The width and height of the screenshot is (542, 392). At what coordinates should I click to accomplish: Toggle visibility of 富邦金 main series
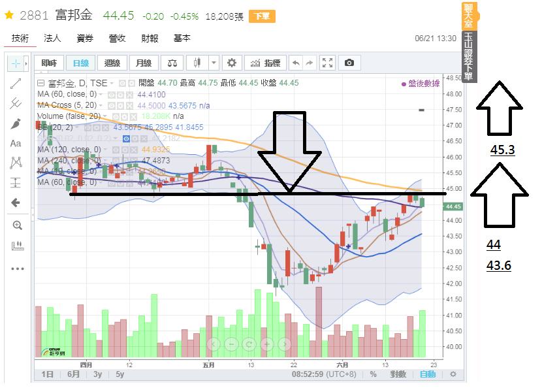122,84
